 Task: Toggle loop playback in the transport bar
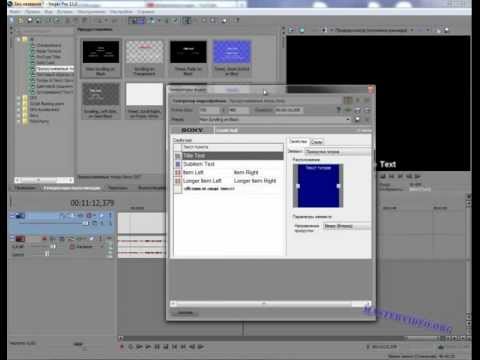(x=131, y=347)
